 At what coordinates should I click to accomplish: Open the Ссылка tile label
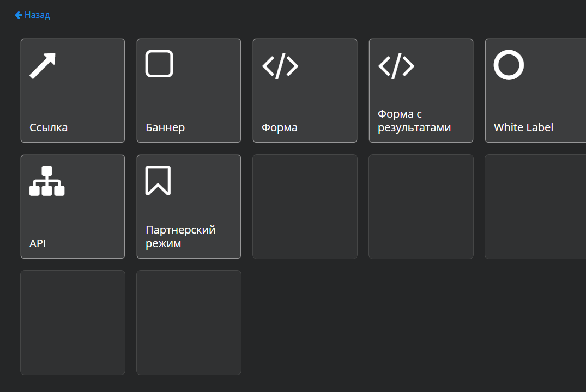49,127
